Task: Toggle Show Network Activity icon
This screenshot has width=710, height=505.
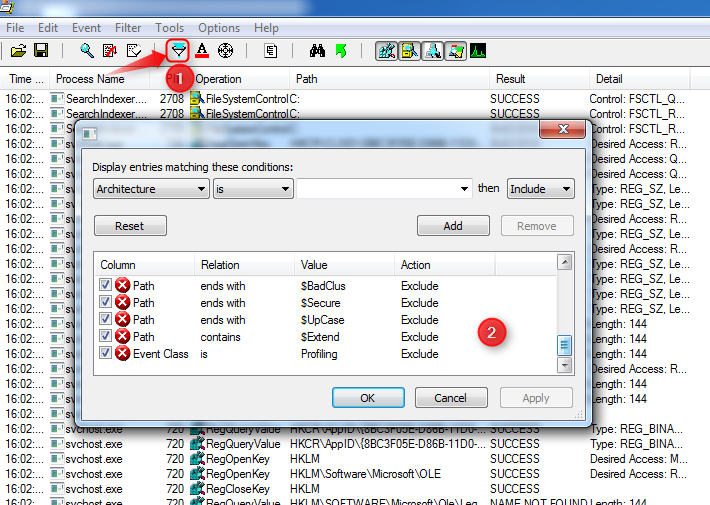Action: click(x=433, y=51)
